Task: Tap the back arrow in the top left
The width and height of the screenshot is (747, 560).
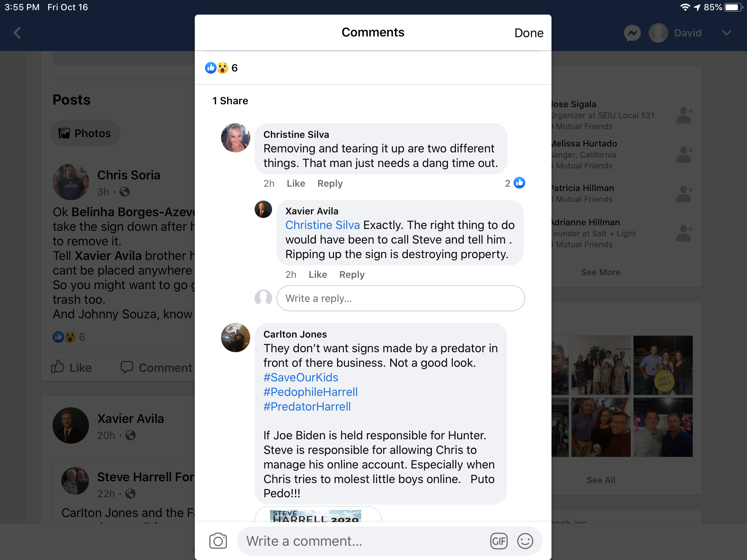Action: click(17, 33)
